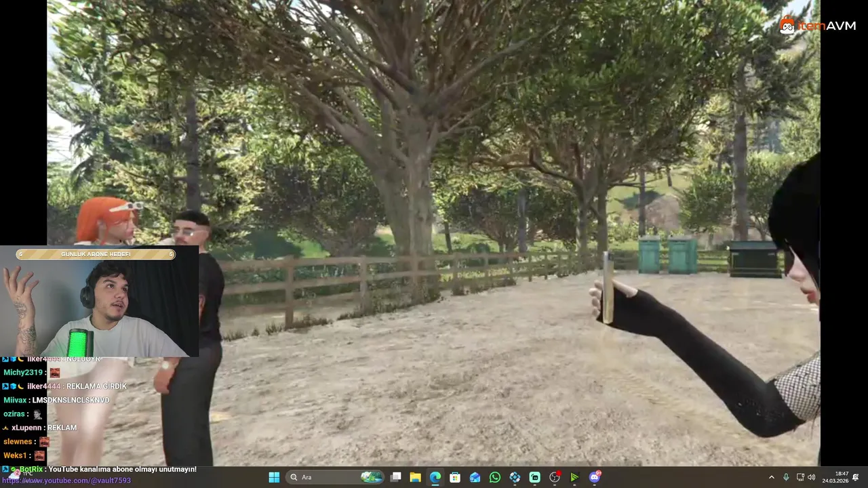Open Microsoft Store from the taskbar
Screen dimensions: 868x488
pos(455,477)
